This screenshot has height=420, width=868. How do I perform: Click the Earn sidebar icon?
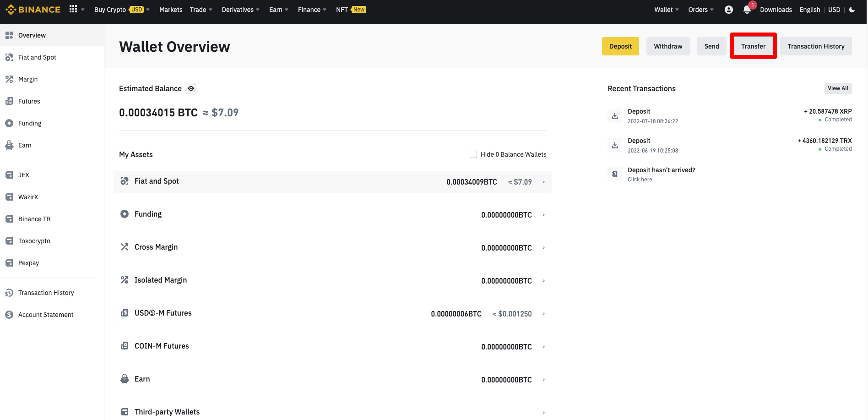(x=9, y=145)
